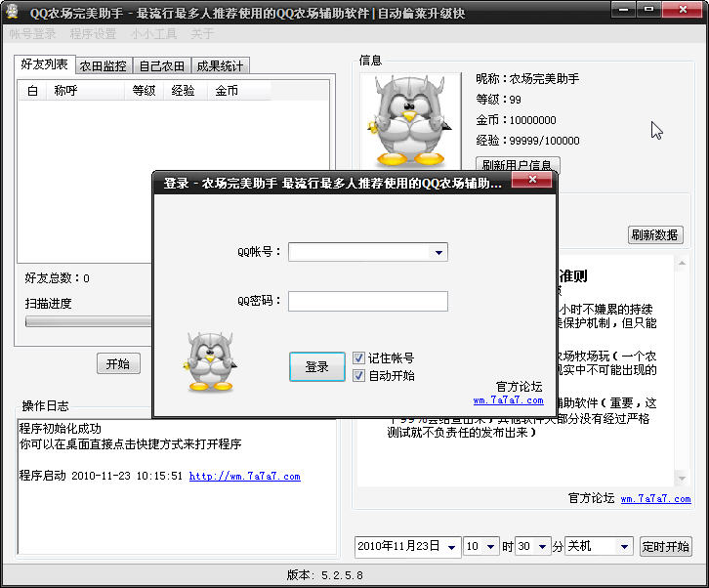The height and width of the screenshot is (588, 709).
Task: Sort friends list by 等级 column
Action: point(144,91)
